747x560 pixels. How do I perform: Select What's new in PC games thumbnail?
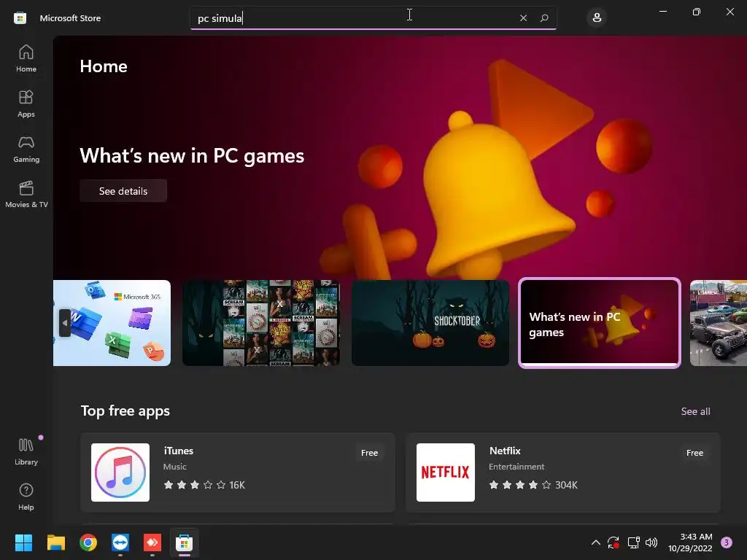click(600, 323)
